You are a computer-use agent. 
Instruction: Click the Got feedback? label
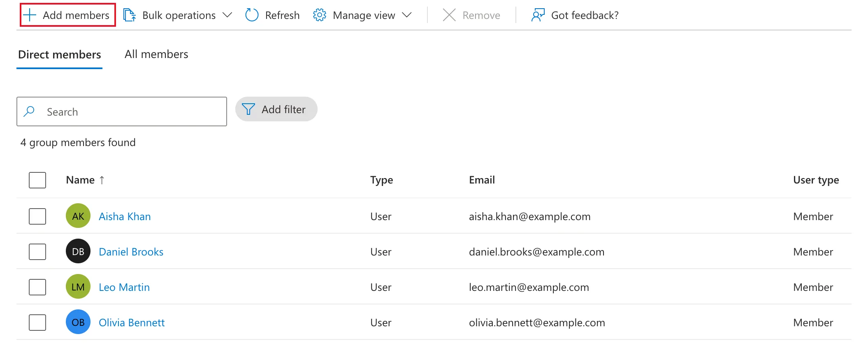585,15
